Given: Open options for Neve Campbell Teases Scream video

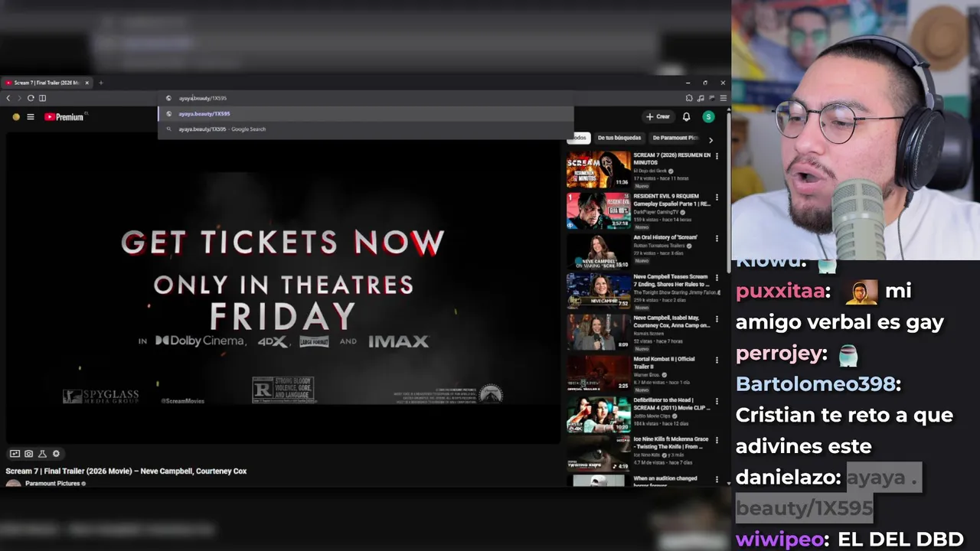Looking at the screenshot, I should pyautogui.click(x=717, y=279).
